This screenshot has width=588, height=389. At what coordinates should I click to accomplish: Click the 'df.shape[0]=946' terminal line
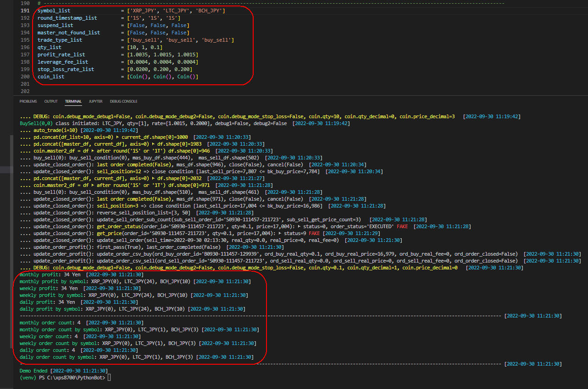pyautogui.click(x=146, y=151)
